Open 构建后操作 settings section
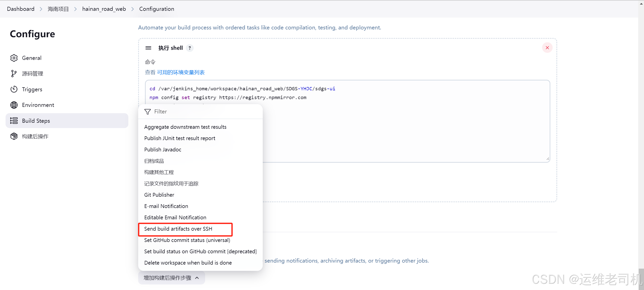This screenshot has width=644, height=290. (67, 136)
